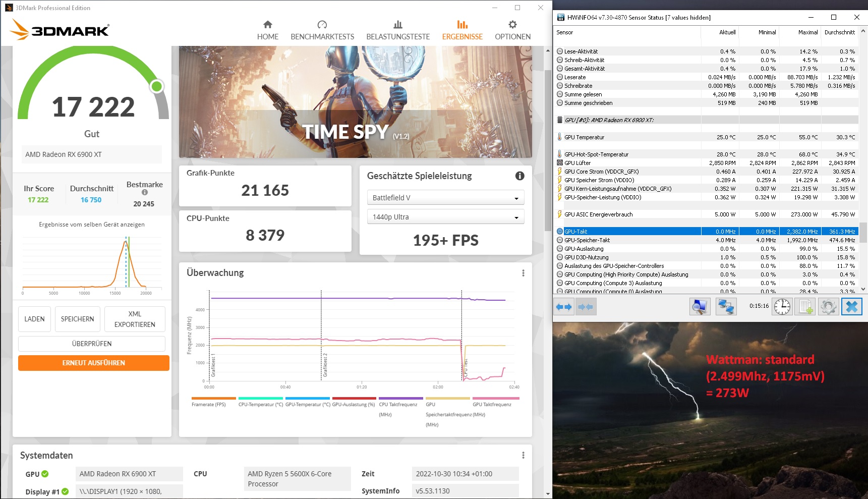Click the green check icon next to GPU
This screenshot has height=499, width=868.
(45, 474)
